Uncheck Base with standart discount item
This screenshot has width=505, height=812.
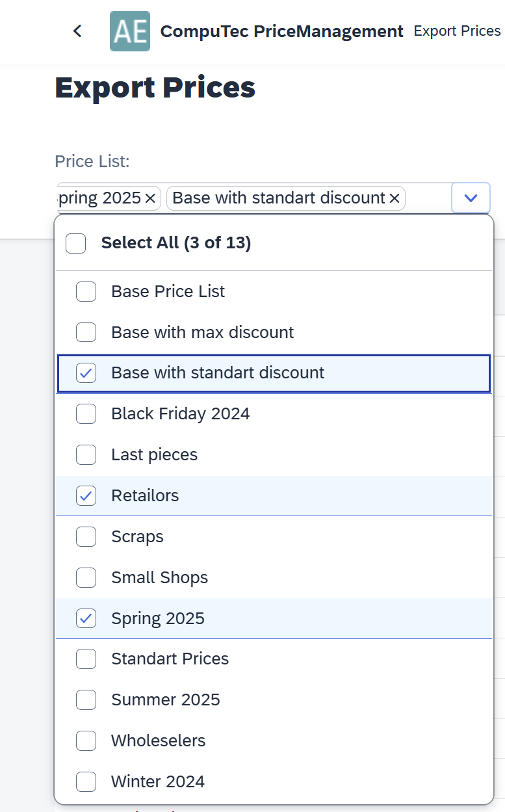point(86,373)
